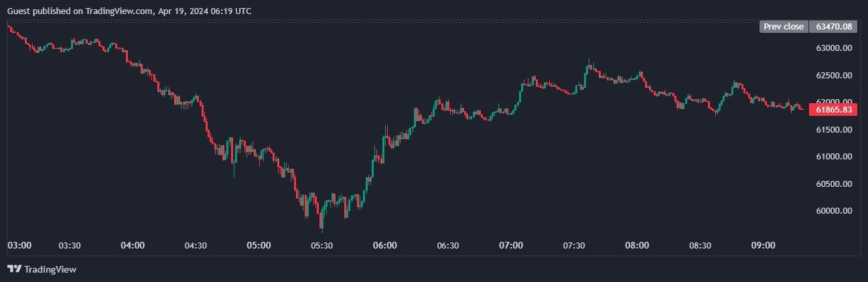Click the 62500.00 price scale label
Image resolution: width=868 pixels, height=282 pixels.
click(x=834, y=75)
